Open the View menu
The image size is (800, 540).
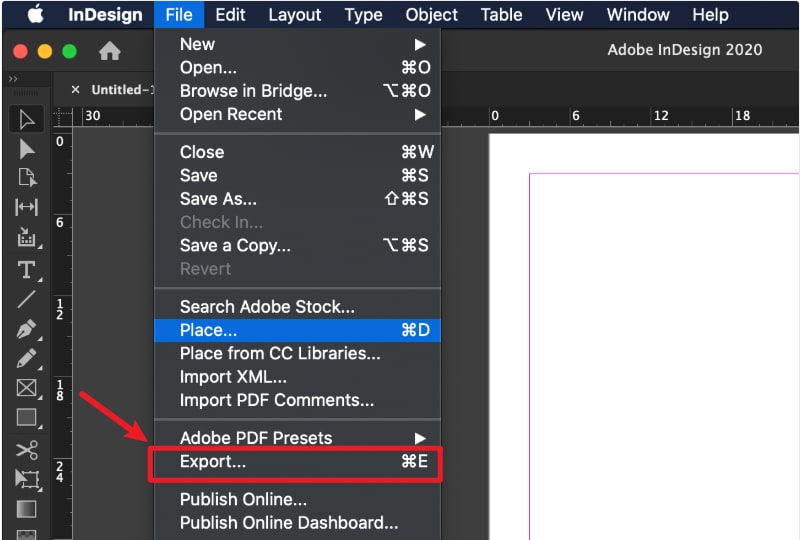pos(564,14)
